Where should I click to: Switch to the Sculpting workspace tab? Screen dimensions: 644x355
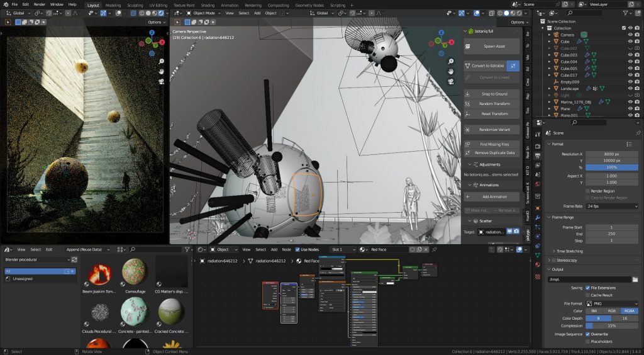pyautogui.click(x=135, y=5)
